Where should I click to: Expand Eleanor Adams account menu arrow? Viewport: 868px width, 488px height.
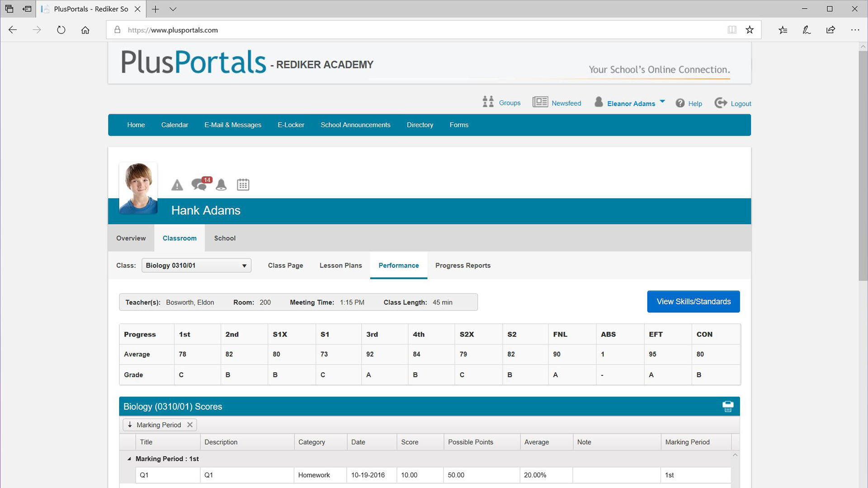(662, 102)
